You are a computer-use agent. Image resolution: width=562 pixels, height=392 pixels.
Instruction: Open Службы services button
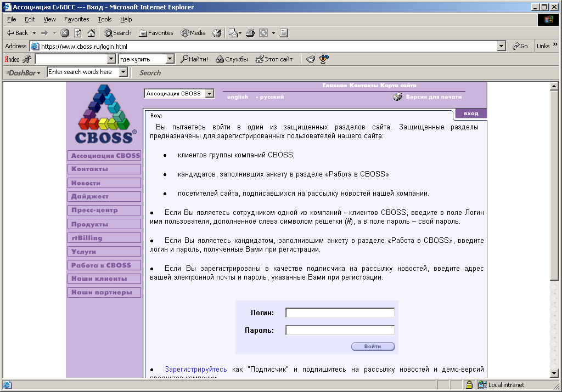(232, 59)
